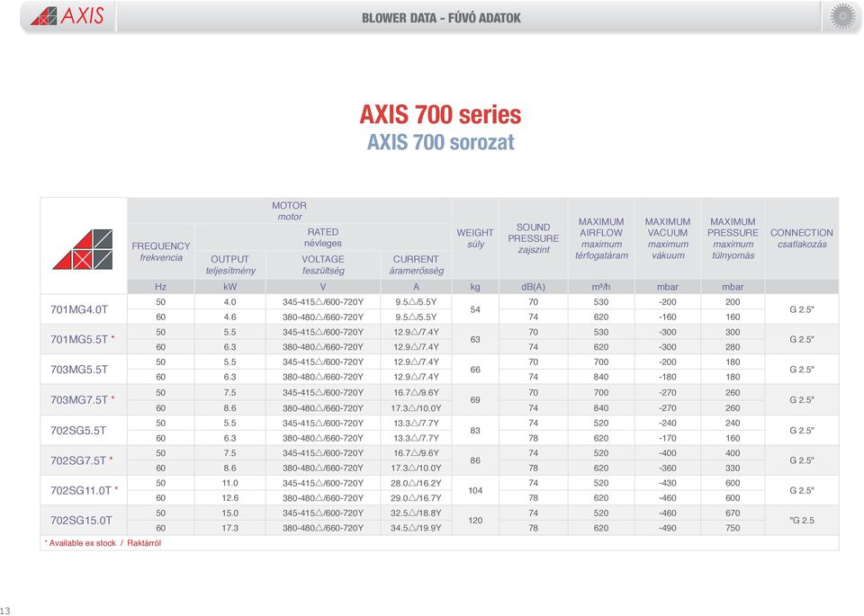Click the RATED névleges header
Image resolution: width=864 pixels, height=616 pixels.
(323, 237)
